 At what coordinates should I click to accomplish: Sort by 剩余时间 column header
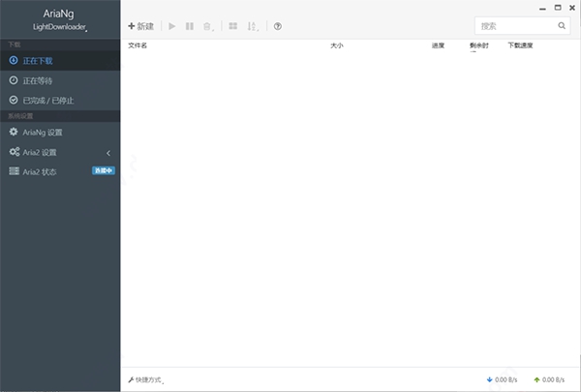(479, 46)
